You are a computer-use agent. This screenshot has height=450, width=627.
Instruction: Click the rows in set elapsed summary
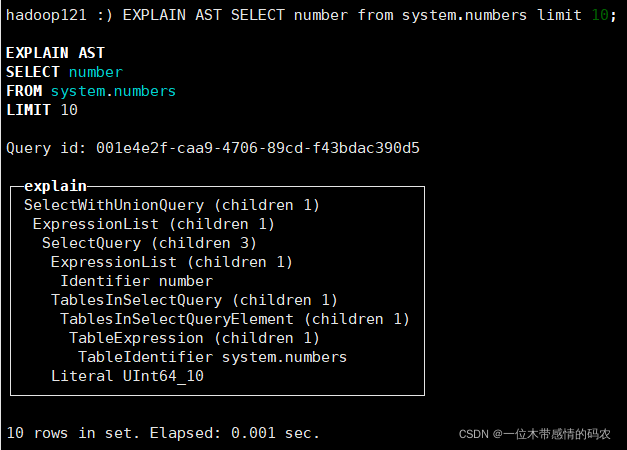[163, 433]
